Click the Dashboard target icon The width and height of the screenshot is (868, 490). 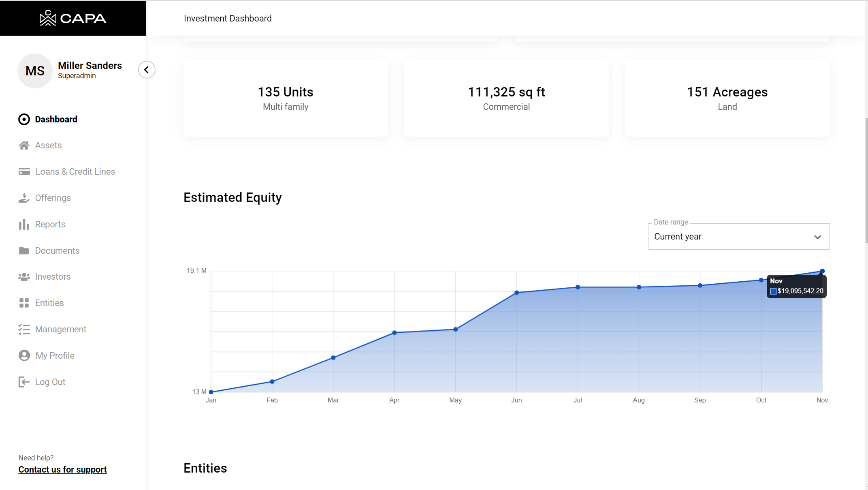(24, 119)
